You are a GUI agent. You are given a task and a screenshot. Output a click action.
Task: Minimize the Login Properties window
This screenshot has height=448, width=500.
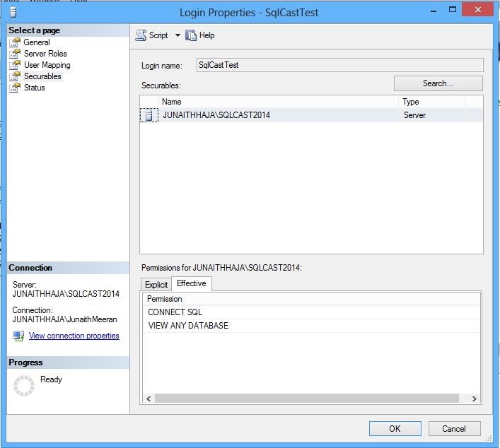coord(434,11)
